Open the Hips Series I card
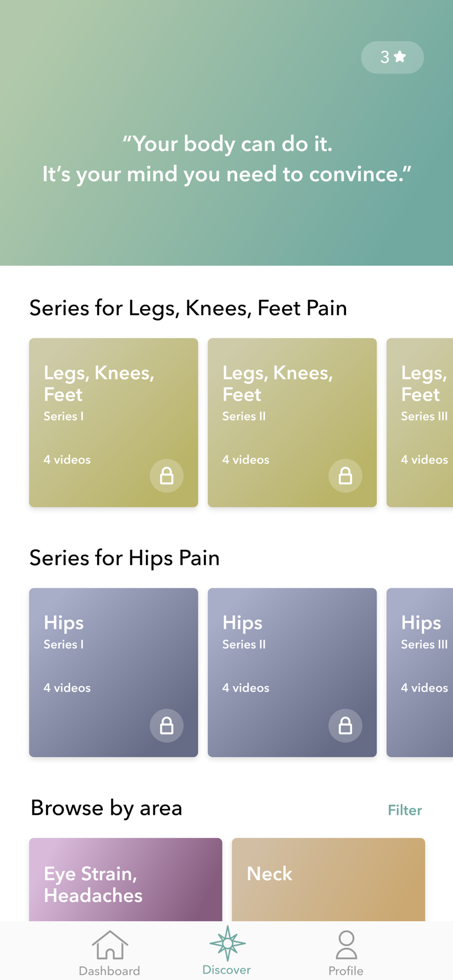The width and height of the screenshot is (453, 980). click(114, 672)
